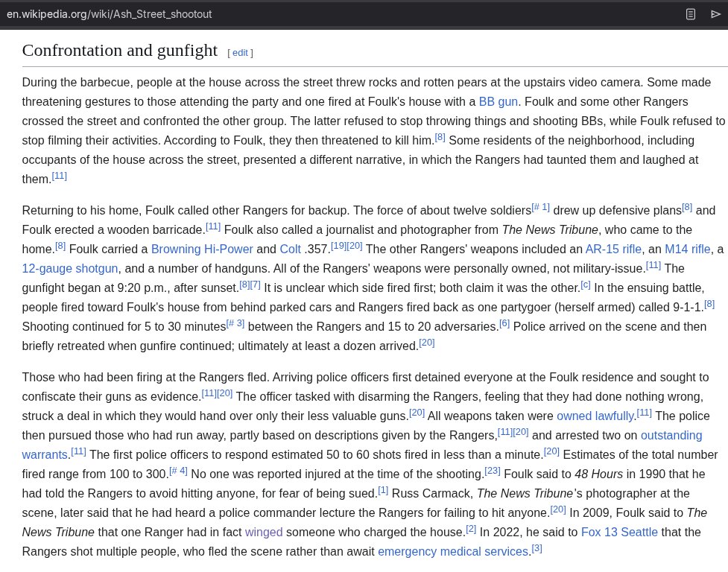This screenshot has height=572, width=728.
Task: Click citation [20] after 'failing to hit anyone.'
Action: (558, 510)
